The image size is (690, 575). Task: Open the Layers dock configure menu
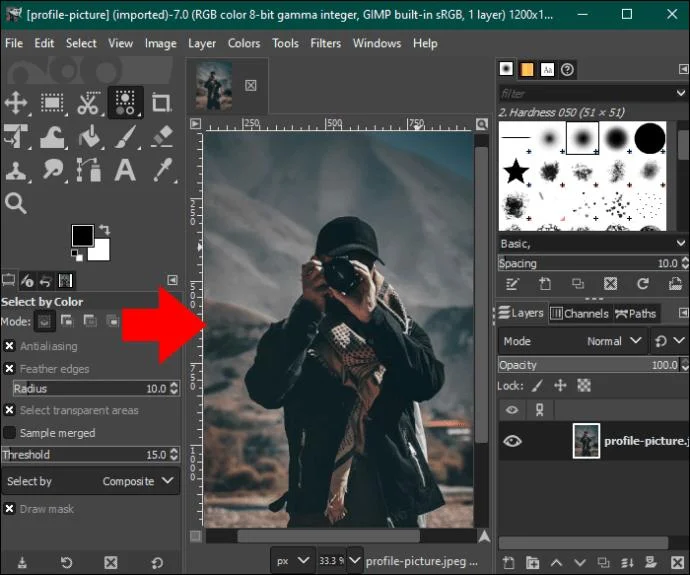683,313
